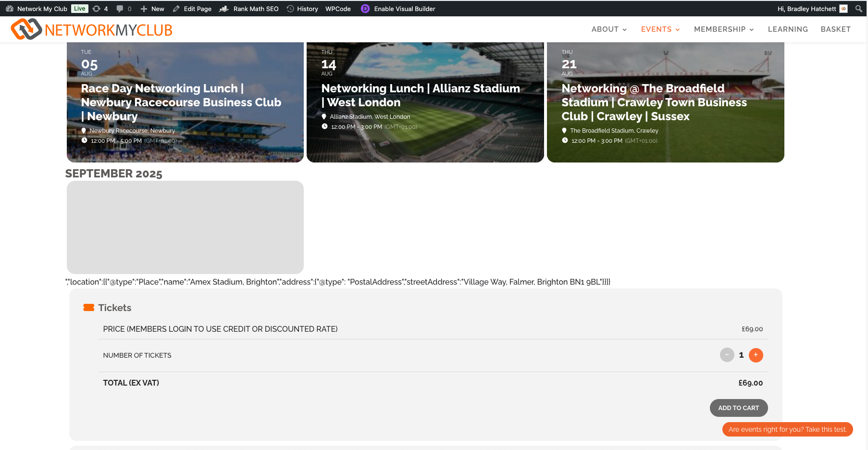The width and height of the screenshot is (868, 450).
Task: Click the orange ticket icon beside Tickets
Action: point(89,308)
